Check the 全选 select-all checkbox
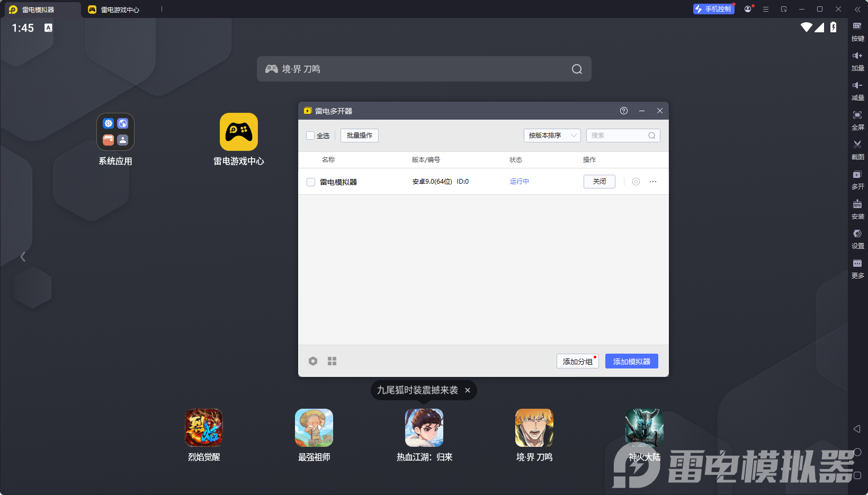The image size is (868, 495). coord(310,136)
